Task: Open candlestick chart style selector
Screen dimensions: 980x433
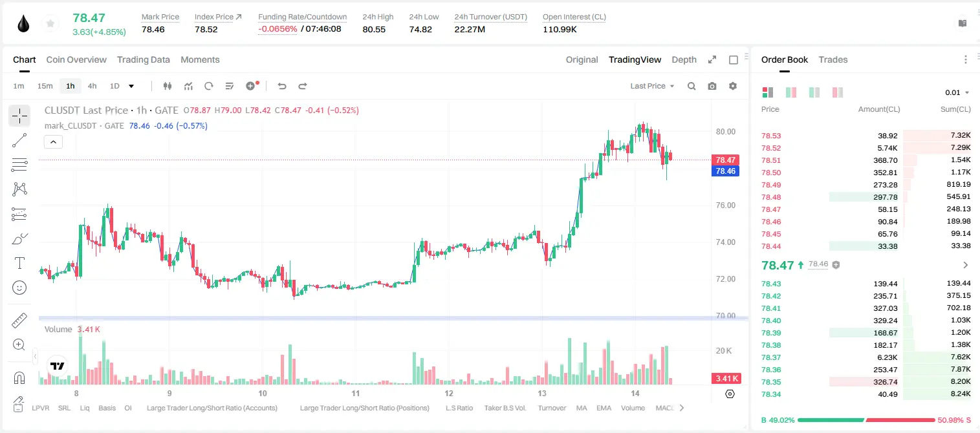Action: pyautogui.click(x=168, y=86)
